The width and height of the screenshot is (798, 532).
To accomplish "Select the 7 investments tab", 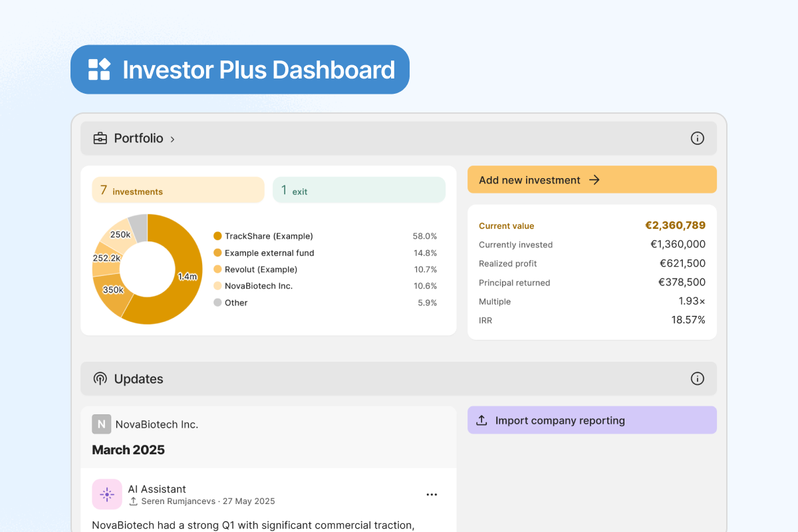I will pos(178,190).
